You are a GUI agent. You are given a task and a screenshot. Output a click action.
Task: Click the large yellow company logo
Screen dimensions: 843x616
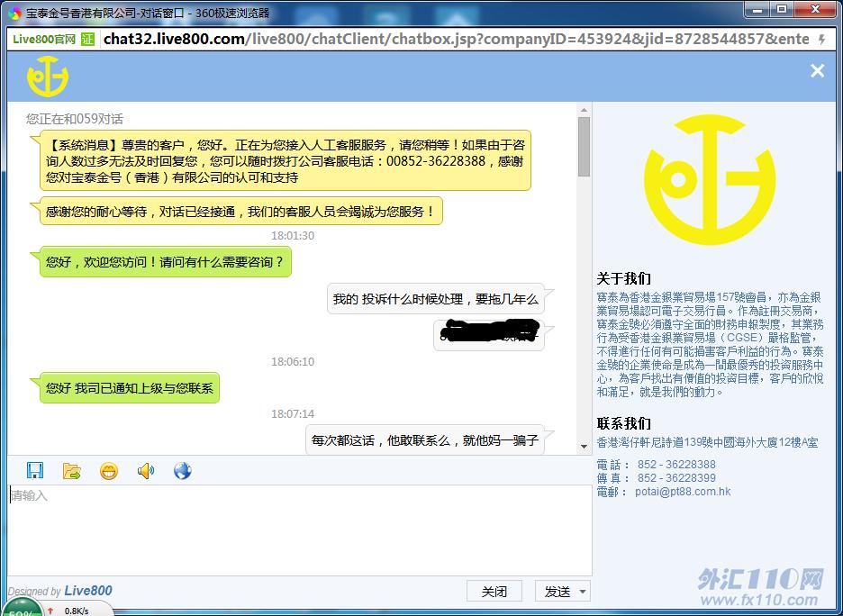click(710, 179)
